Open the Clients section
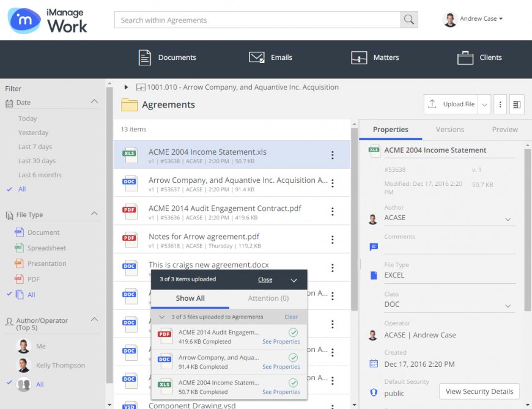Viewport: 532px width, 409px height. 479,57
